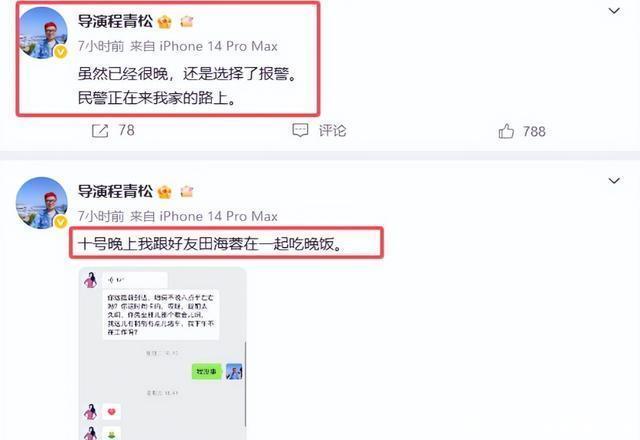Open 导演程青松 profile from first post's username
The width and height of the screenshot is (640, 440).
point(116,21)
